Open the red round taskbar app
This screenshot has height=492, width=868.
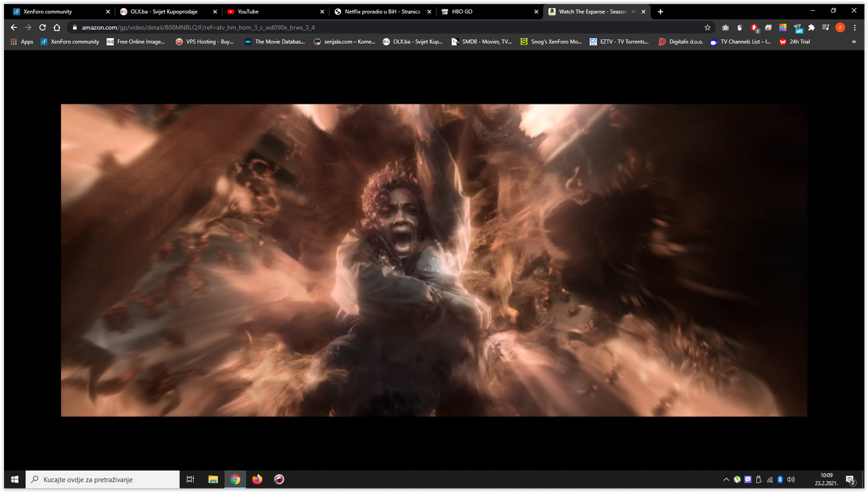279,479
